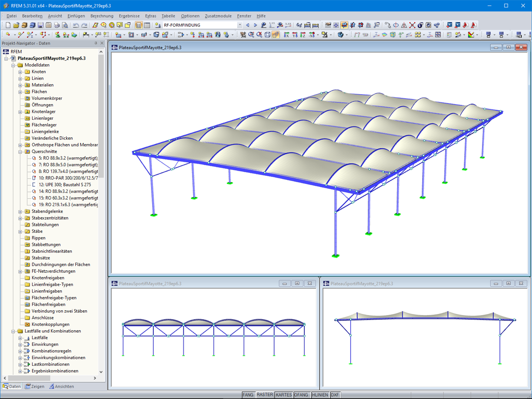Toggle the RASTER snap option in status bar
Image resolution: width=532 pixels, height=399 pixels.
(x=265, y=395)
